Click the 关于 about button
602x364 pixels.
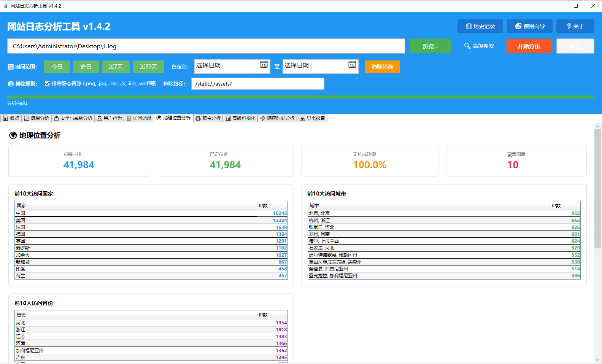tap(575, 26)
